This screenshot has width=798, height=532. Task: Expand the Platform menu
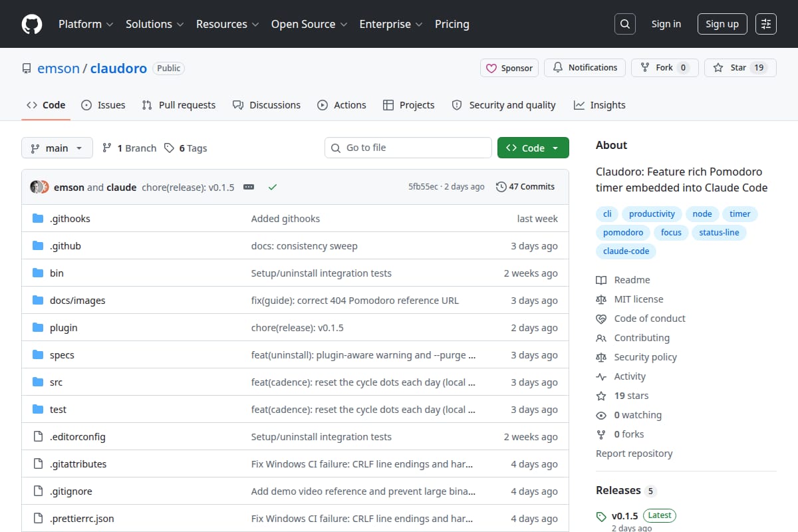point(86,24)
